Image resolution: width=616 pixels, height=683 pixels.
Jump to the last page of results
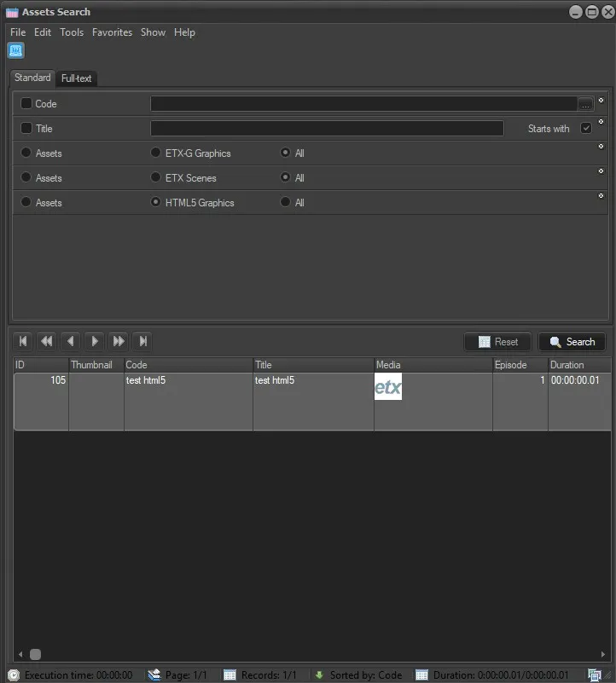(143, 341)
